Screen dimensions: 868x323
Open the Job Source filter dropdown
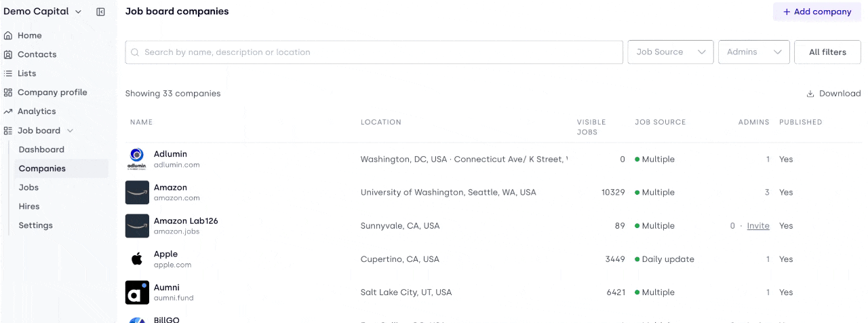coord(671,52)
